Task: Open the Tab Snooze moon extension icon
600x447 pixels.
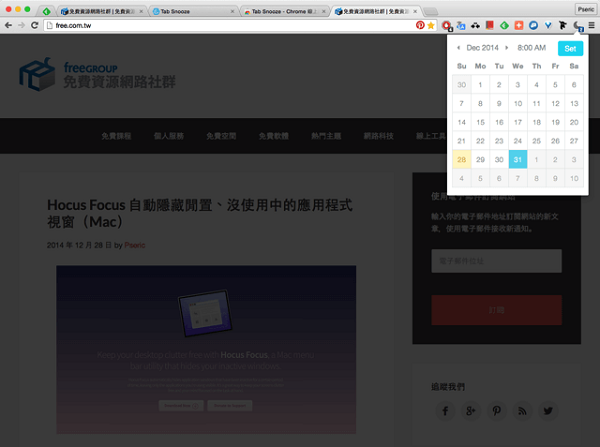Action: (578, 26)
